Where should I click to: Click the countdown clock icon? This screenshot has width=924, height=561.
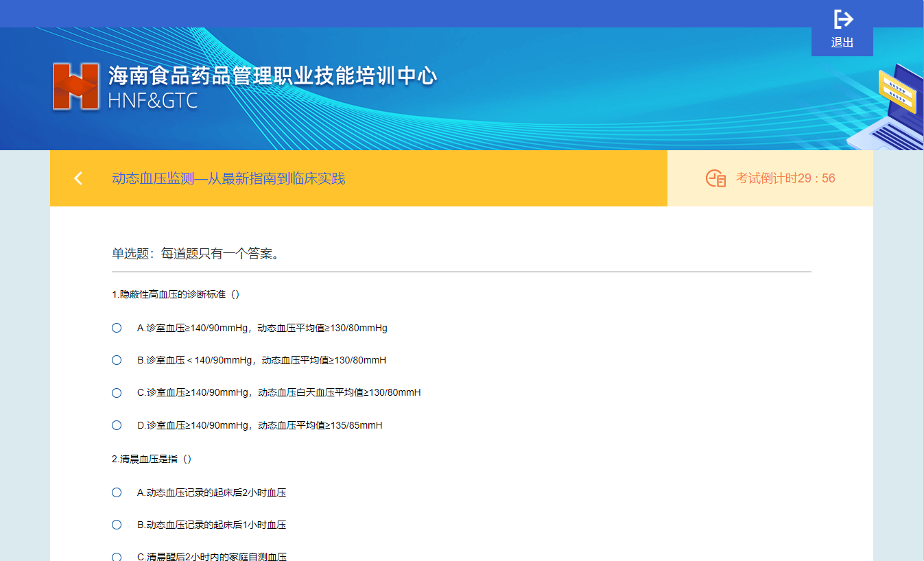pyautogui.click(x=715, y=178)
